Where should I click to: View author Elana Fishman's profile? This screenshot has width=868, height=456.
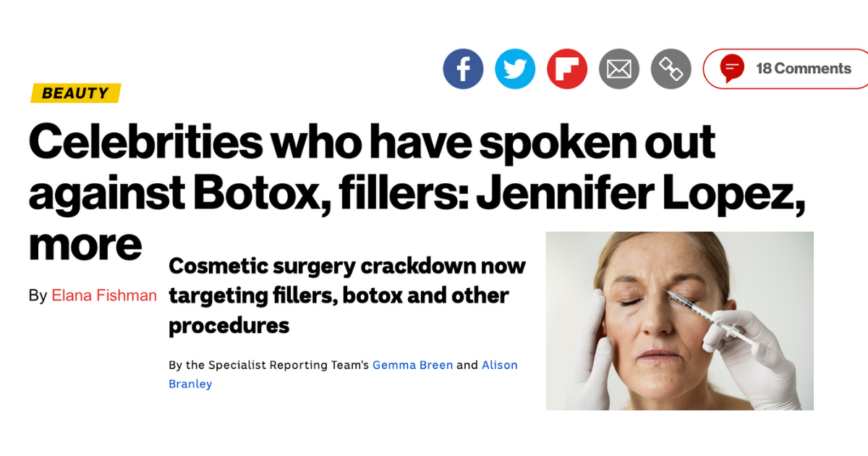(x=103, y=295)
